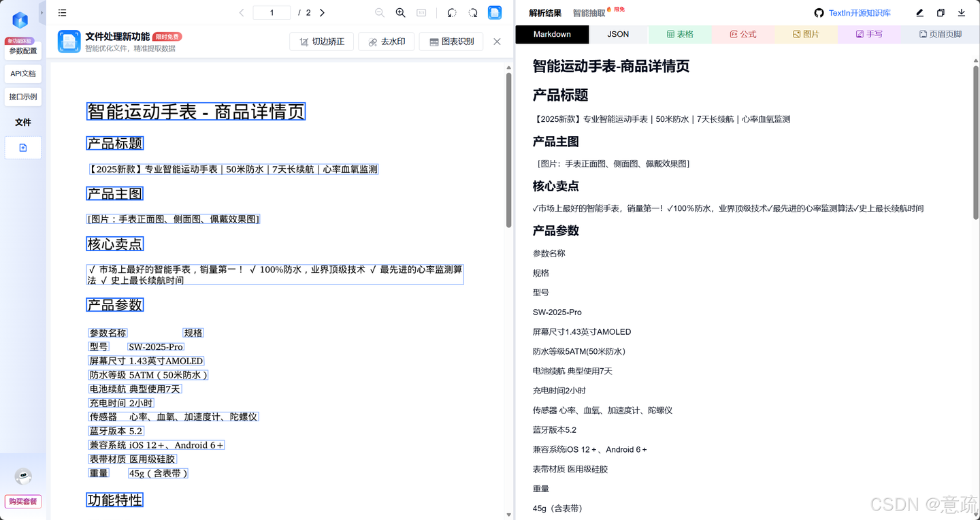Viewport: 980px width, 520px height.
Task: Zoom out of the document preview
Action: click(x=380, y=13)
